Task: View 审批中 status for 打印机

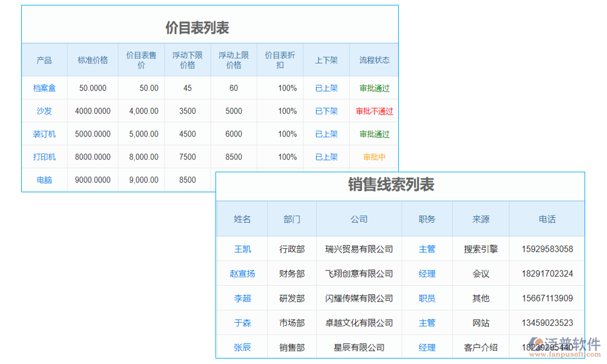Action: (x=373, y=157)
